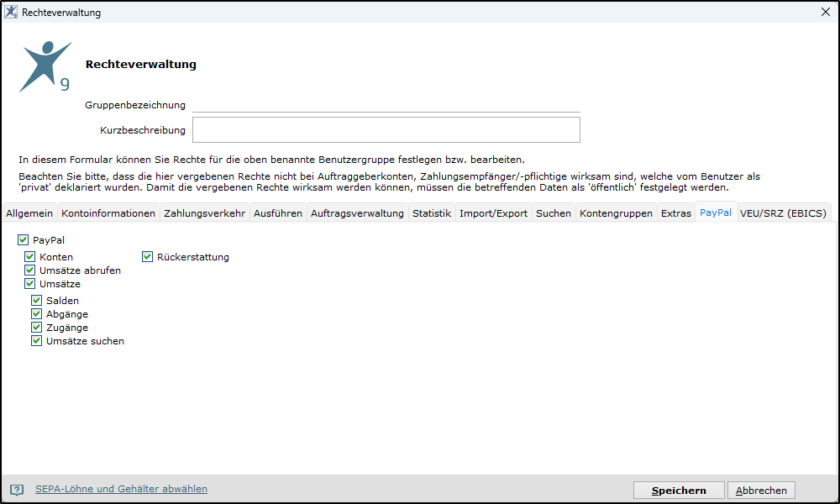This screenshot has width=840, height=504.
Task: Switch to the Statistik tab
Action: click(x=432, y=213)
